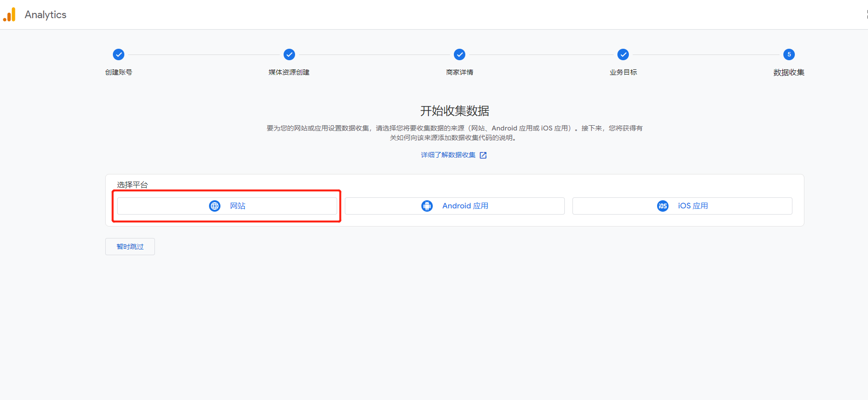Image resolution: width=868 pixels, height=400 pixels.
Task: Click the Google Analytics logo icon
Action: click(10, 15)
